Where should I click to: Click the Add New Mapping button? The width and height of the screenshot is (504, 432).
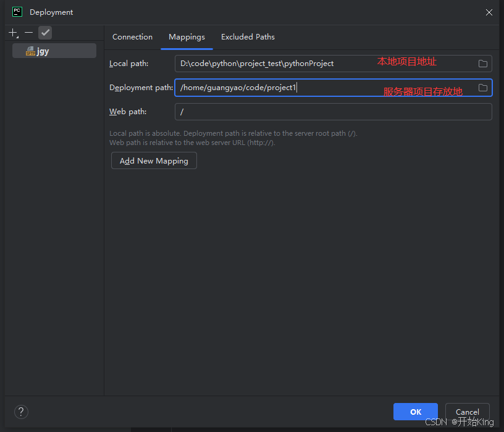(154, 160)
